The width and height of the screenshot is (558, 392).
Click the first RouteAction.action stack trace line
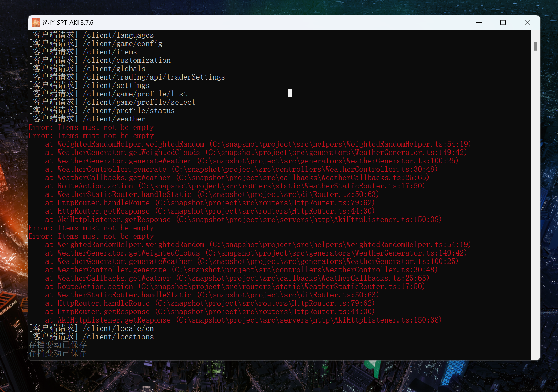click(x=95, y=186)
